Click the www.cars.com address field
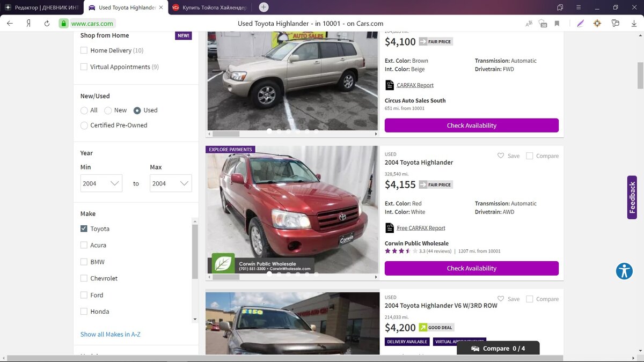 pyautogui.click(x=92, y=24)
